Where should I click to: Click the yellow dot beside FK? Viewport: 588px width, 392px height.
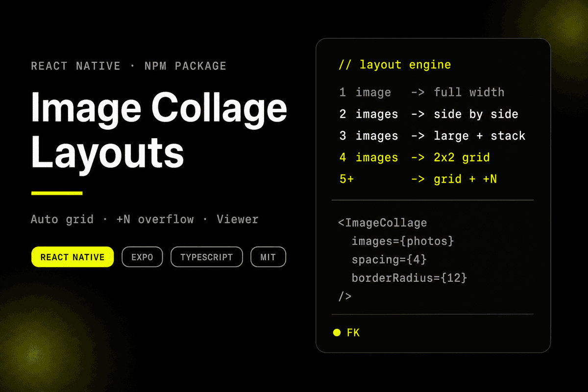pos(337,333)
